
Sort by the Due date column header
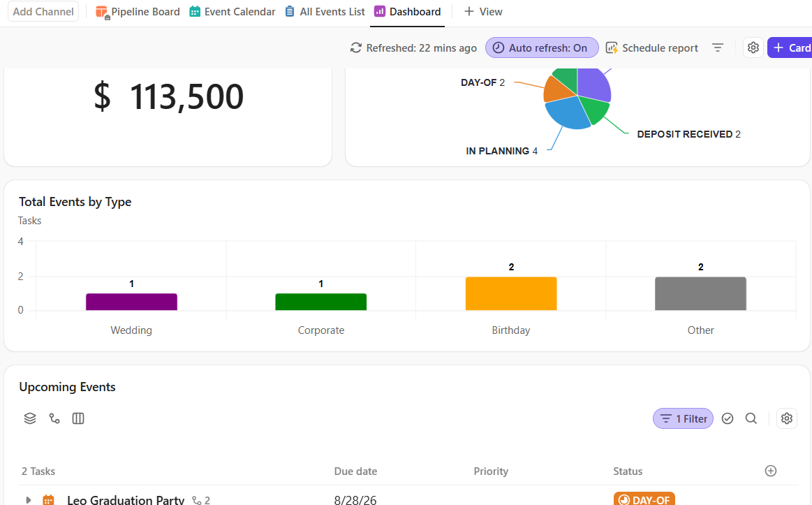tap(356, 471)
